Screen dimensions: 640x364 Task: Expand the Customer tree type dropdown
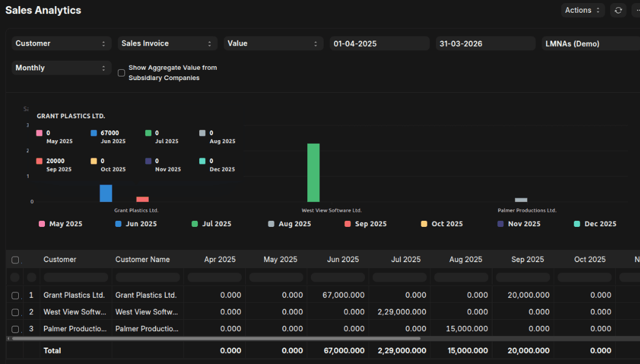click(x=61, y=44)
